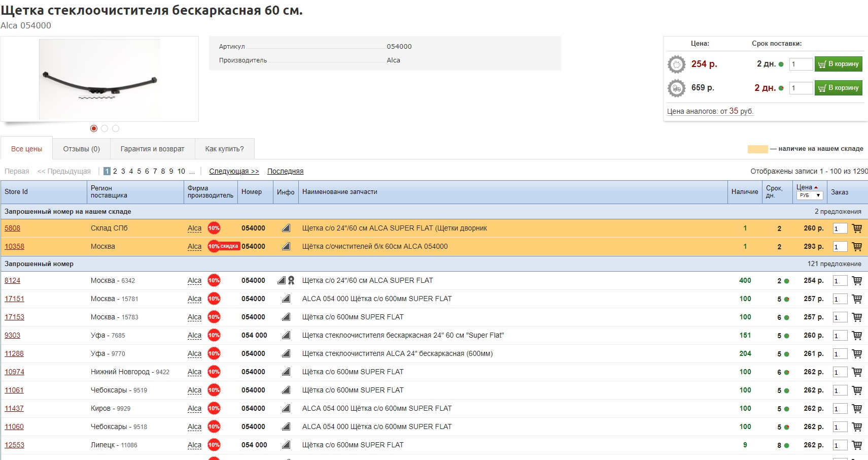Add store 10358 offer to cart
Screen dimensions: 868x460
857,246
